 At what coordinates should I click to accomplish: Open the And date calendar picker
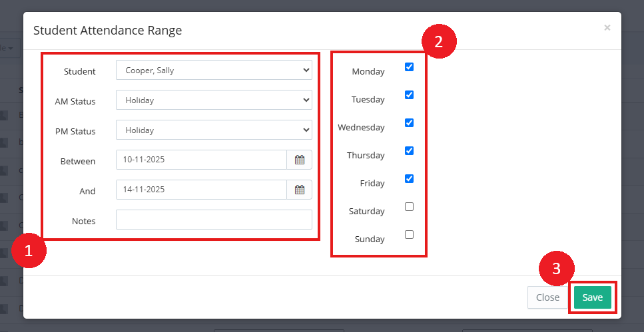(299, 190)
